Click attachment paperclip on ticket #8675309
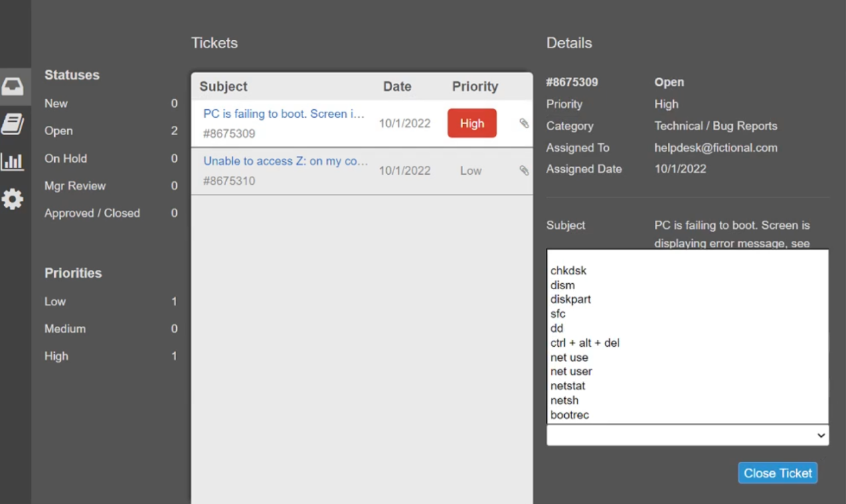Viewport: 846px width, 504px height. pyautogui.click(x=524, y=123)
